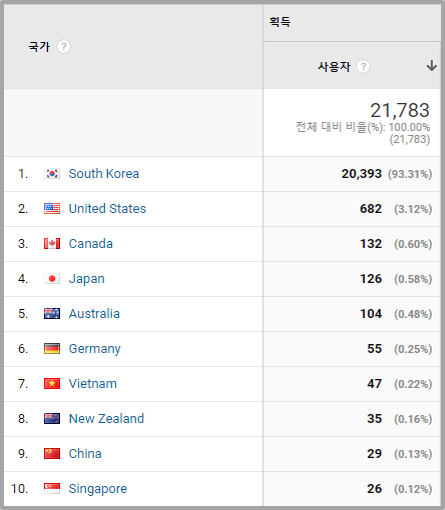Screen dimensions: 445x510
Task: Click the descending sort arrow in 사용자 column
Action: (432, 66)
